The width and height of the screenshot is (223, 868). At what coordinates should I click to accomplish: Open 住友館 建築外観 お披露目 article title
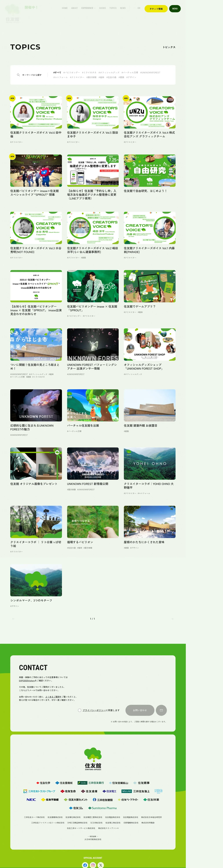point(141,426)
